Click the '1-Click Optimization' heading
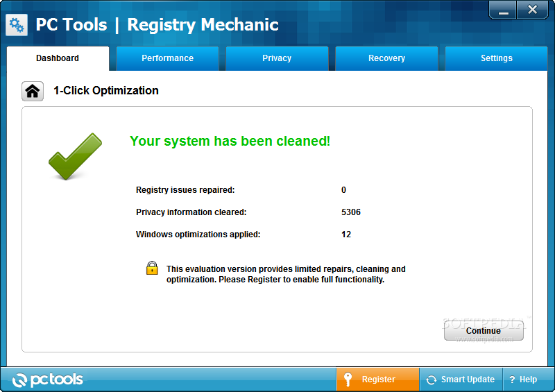555x392 pixels. tap(106, 91)
